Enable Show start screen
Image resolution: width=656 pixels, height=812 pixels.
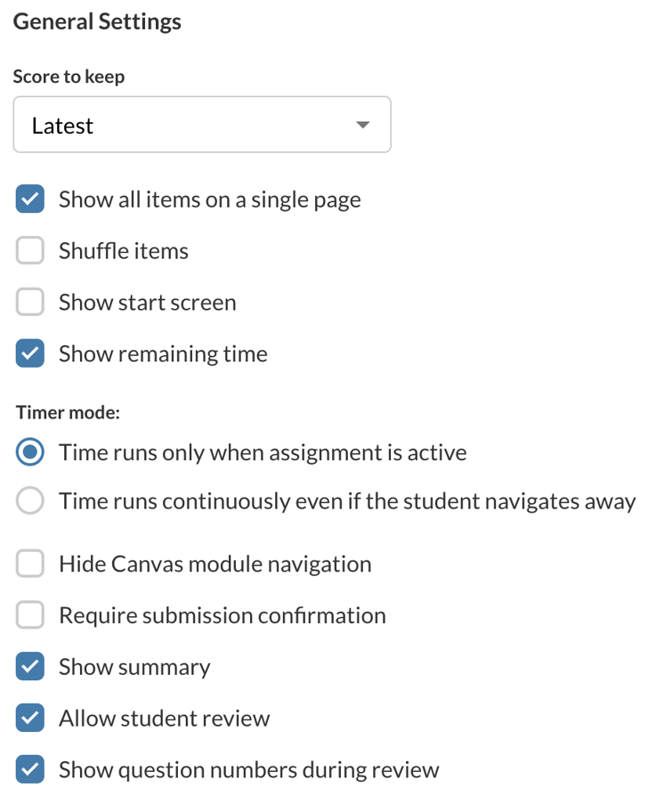click(x=29, y=302)
